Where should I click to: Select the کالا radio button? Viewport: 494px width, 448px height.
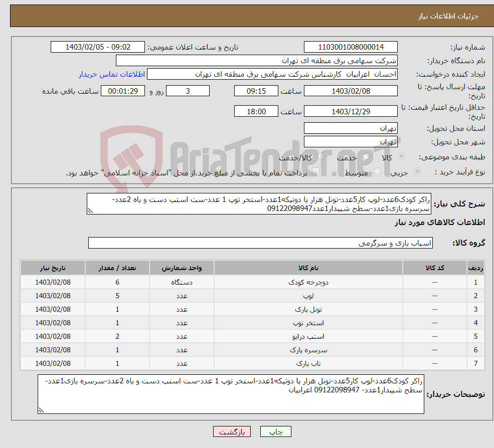click(x=401, y=156)
